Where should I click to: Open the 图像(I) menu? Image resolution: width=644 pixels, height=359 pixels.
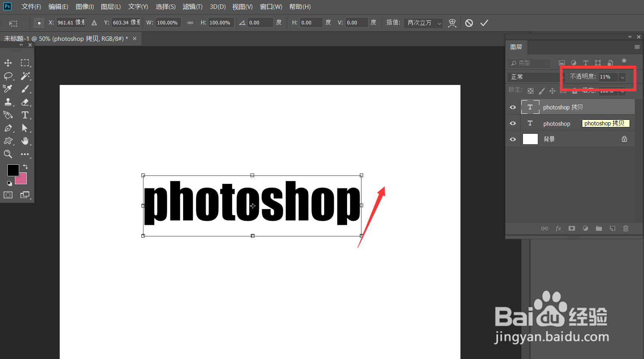click(x=85, y=7)
